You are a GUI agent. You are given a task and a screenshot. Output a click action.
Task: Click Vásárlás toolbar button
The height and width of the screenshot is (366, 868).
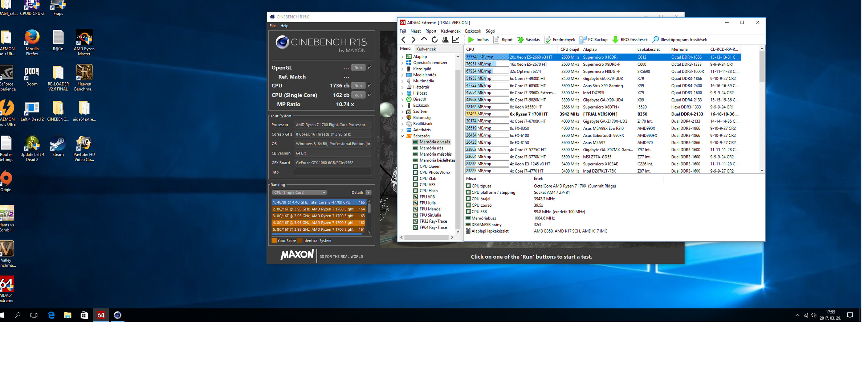[528, 40]
